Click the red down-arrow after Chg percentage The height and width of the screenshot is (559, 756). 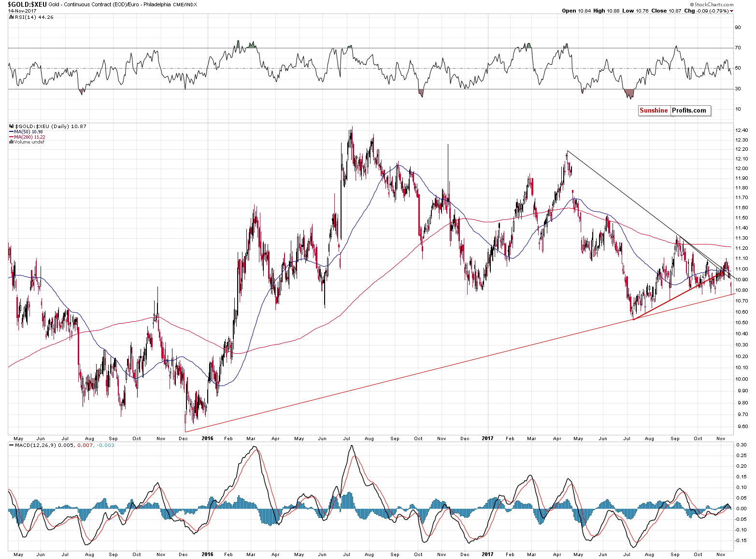point(731,11)
